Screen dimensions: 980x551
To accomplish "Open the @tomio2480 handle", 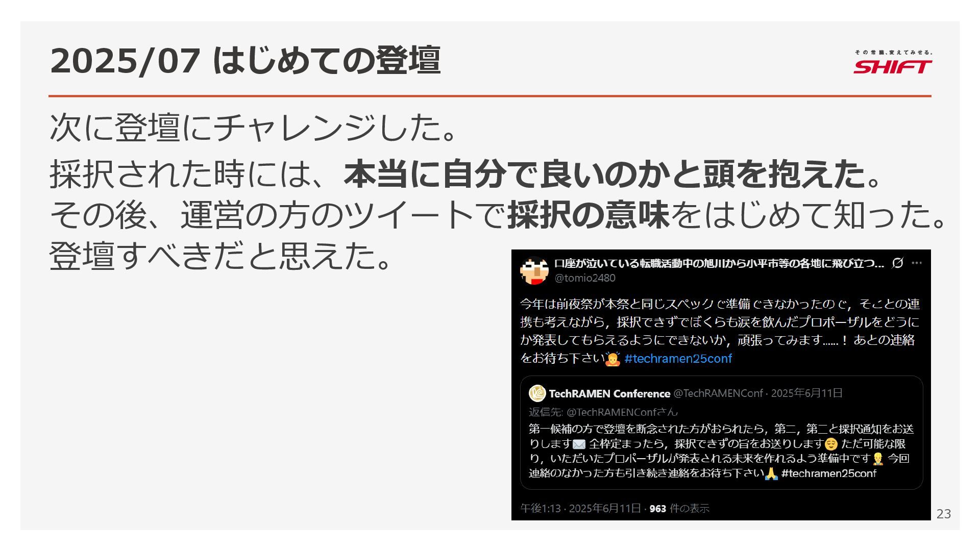I will click(585, 278).
